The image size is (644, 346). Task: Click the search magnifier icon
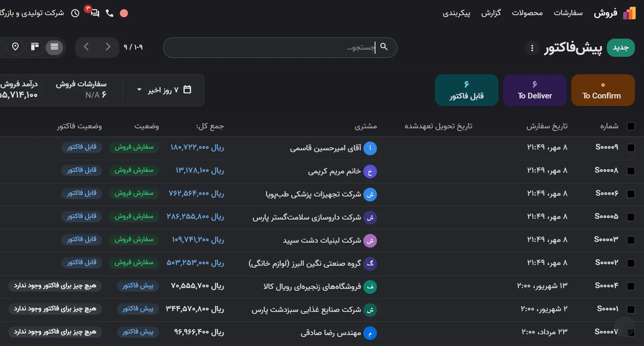[x=384, y=47]
